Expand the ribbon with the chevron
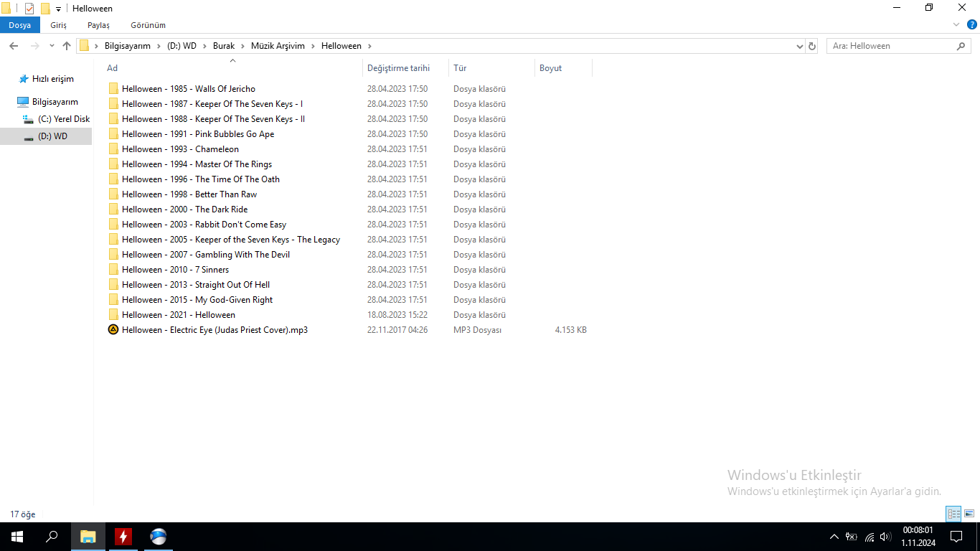 click(x=956, y=24)
